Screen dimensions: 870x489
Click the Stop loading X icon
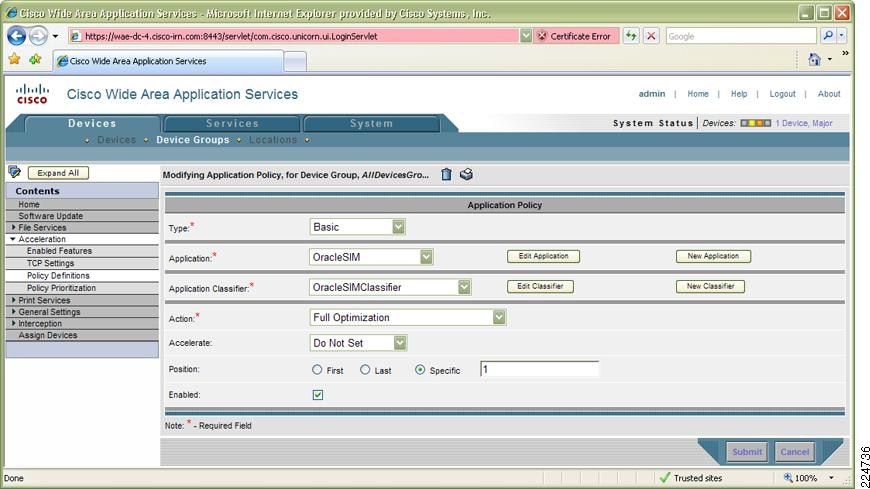coord(651,36)
